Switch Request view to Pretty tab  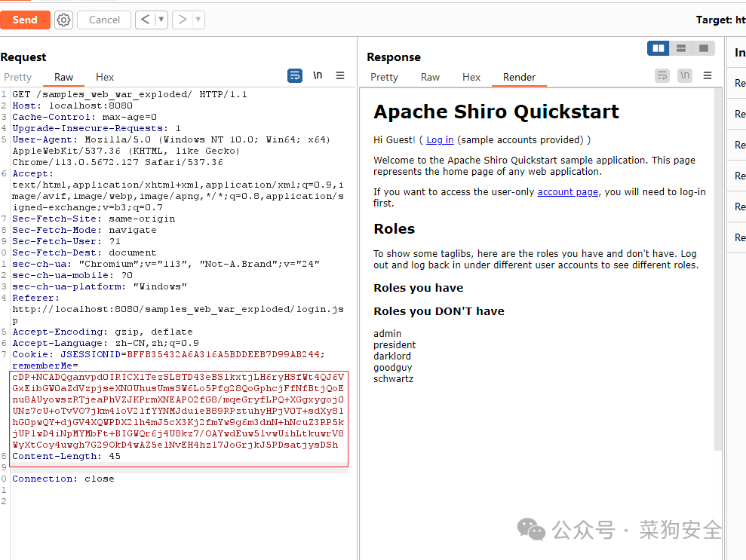click(18, 77)
